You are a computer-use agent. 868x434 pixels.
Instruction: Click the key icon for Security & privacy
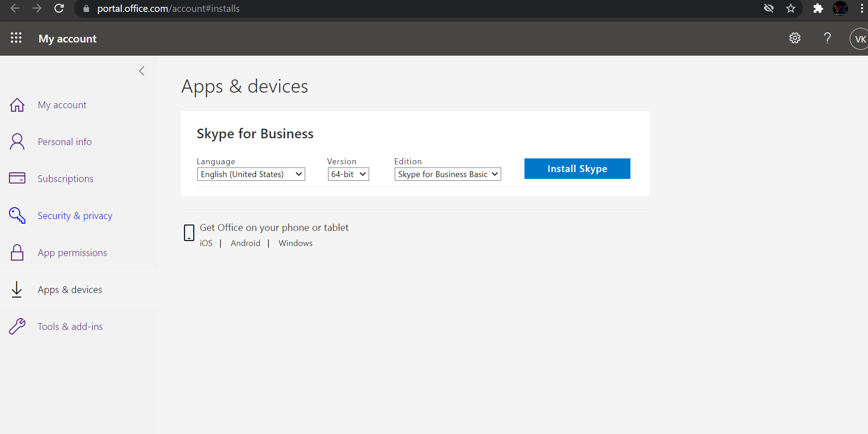[17, 215]
